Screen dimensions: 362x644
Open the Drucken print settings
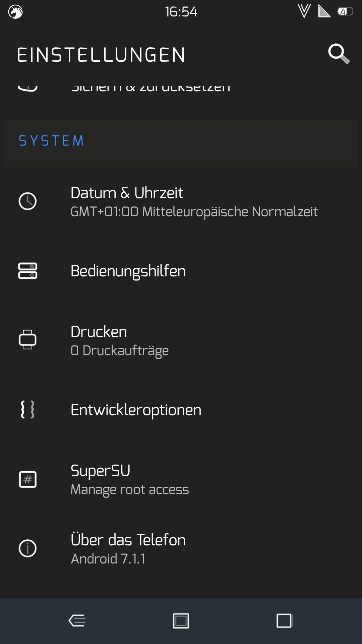tap(120, 340)
